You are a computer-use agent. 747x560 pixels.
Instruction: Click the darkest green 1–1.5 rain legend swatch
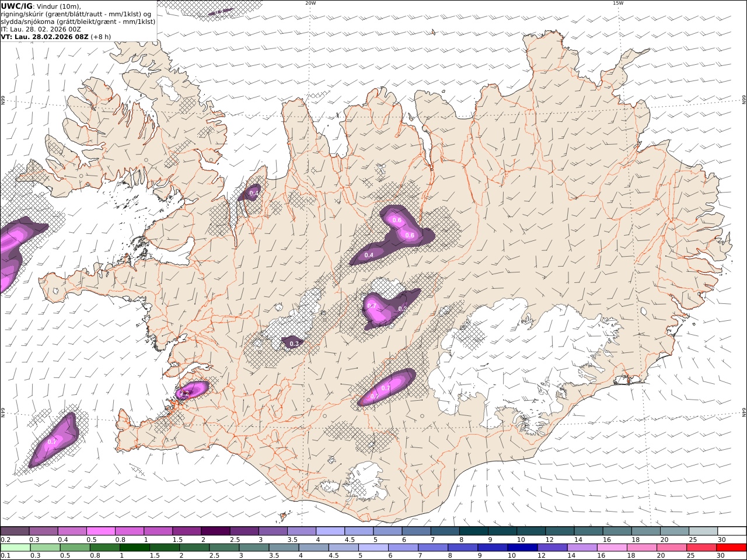(x=135, y=548)
